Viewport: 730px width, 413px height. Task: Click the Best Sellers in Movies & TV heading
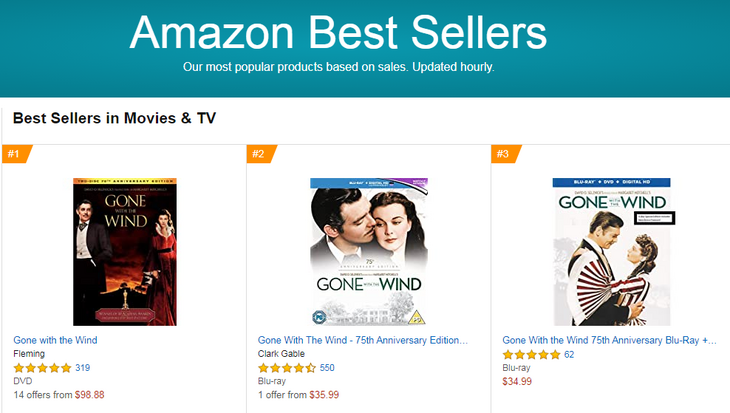point(114,118)
